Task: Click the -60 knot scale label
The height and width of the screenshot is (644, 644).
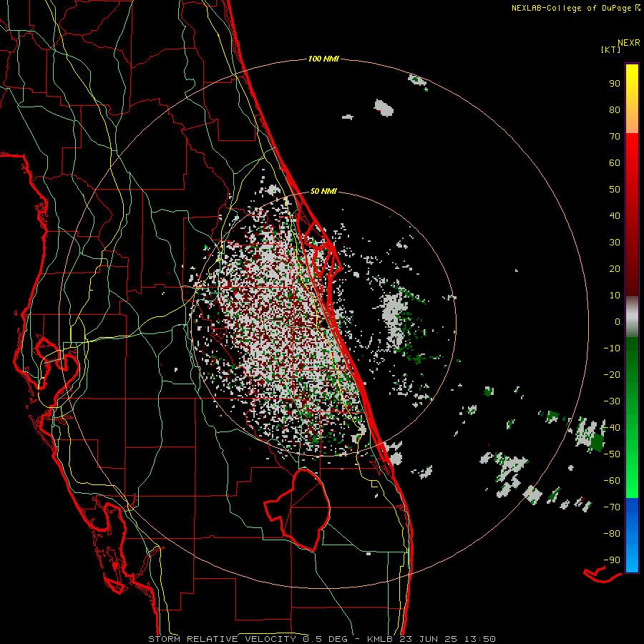Action: [x=612, y=481]
